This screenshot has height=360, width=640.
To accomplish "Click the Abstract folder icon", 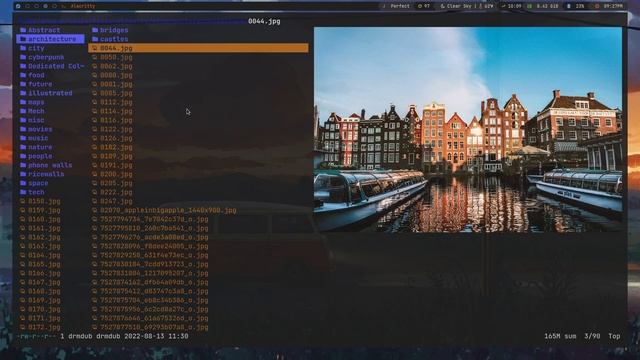I will coord(23,30).
